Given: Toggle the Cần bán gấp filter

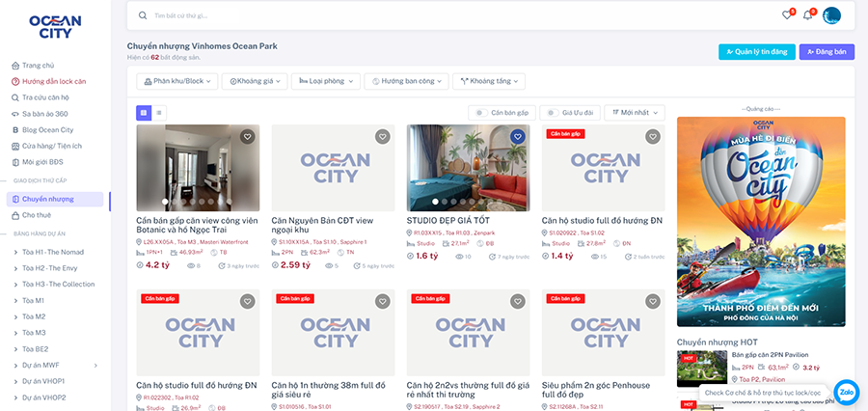Looking at the screenshot, I should click(501, 113).
